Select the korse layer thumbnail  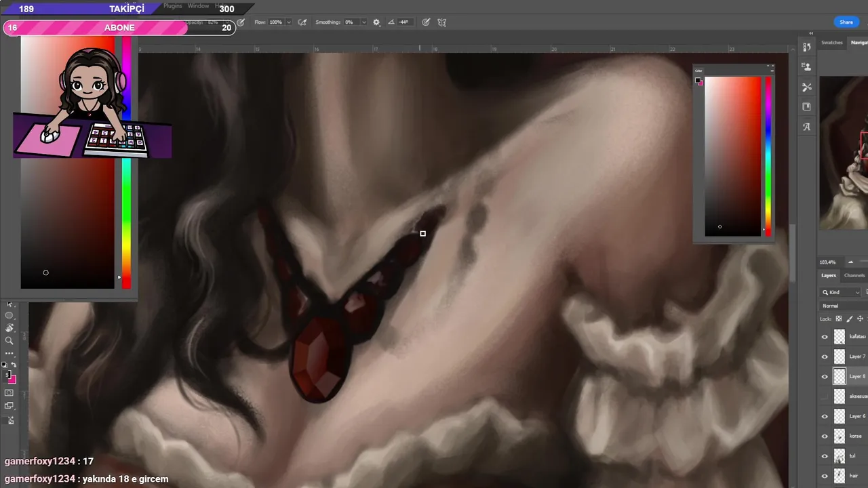(x=840, y=436)
